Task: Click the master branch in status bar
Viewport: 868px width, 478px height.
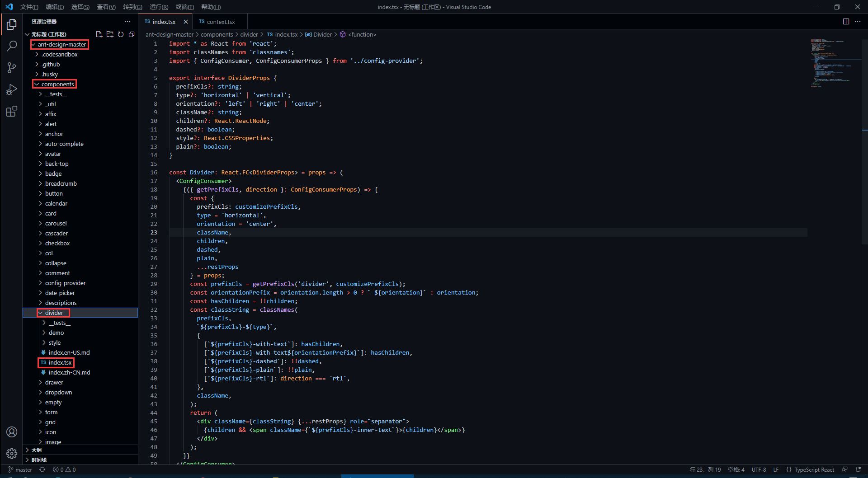Action: (20, 470)
